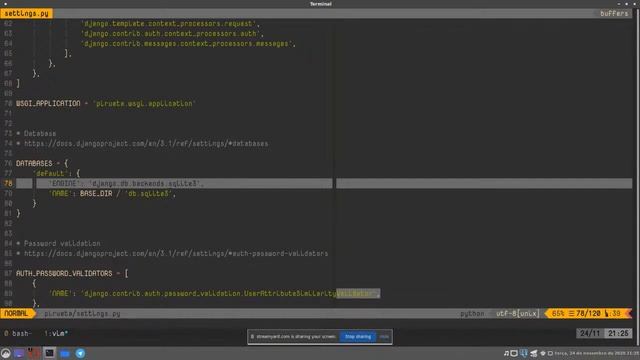Click the # Password validation comment
Image resolution: width=640 pixels, height=360 pixels.
[58, 243]
